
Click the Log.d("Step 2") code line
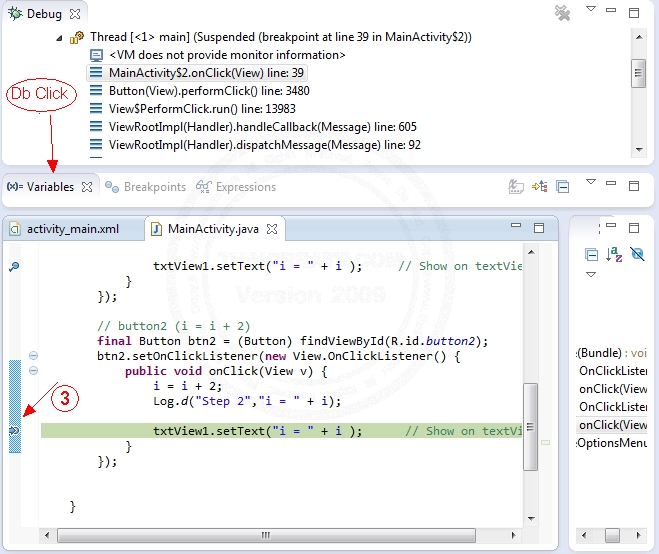[x=247, y=401]
